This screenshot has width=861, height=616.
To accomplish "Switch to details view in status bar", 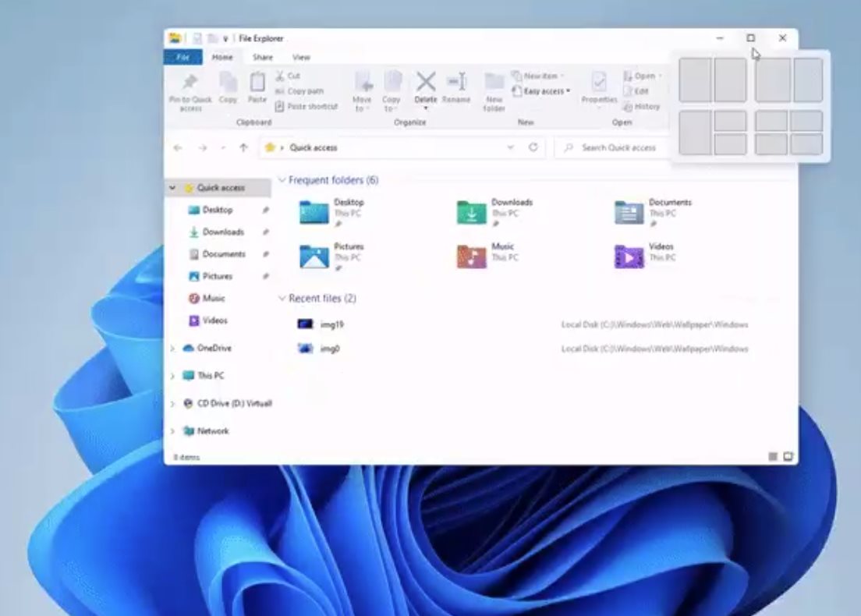I will 772,456.
